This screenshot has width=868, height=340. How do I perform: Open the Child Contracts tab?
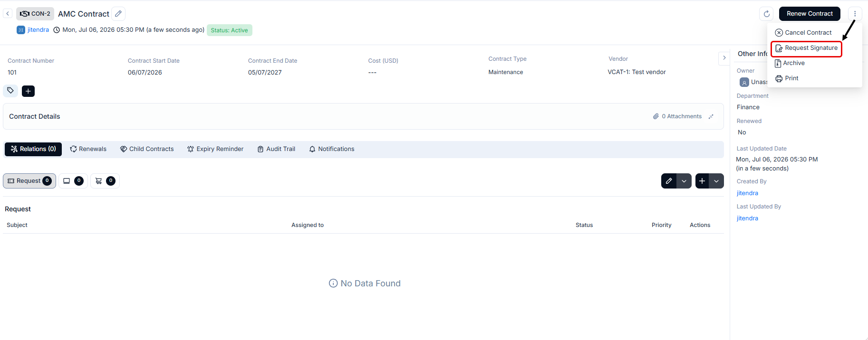tap(147, 149)
